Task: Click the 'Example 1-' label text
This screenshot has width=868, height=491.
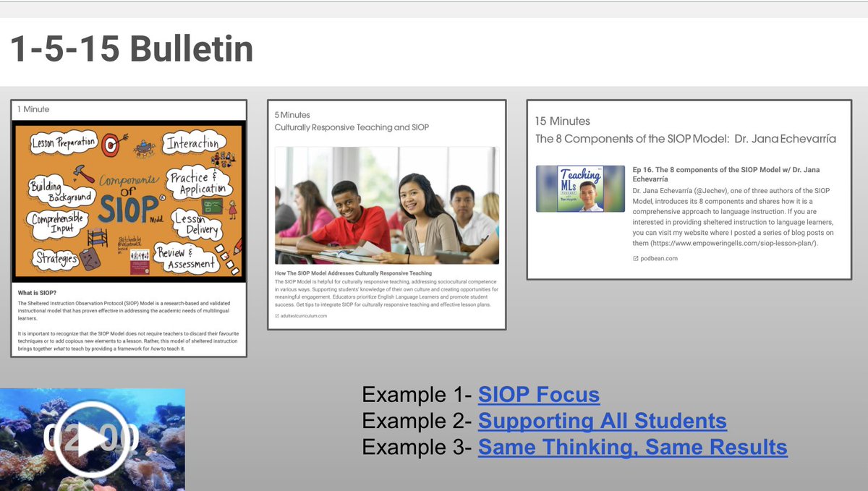Action: [x=417, y=395]
